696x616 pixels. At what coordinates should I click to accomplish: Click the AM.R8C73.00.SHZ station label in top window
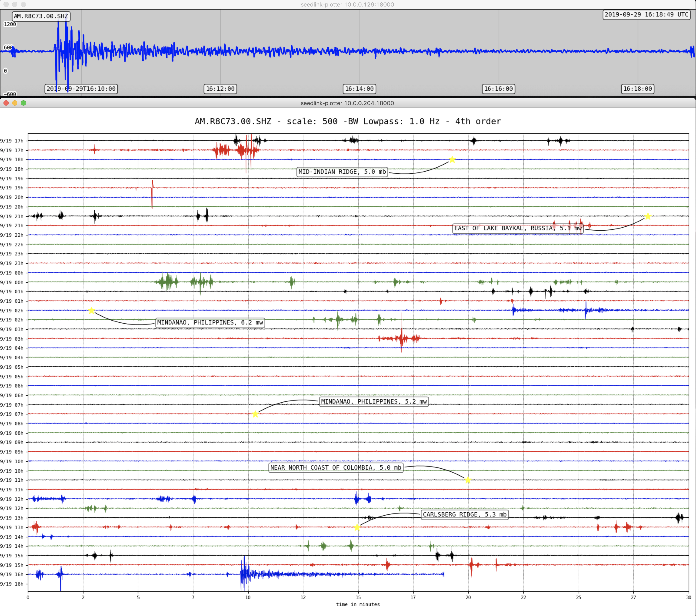pyautogui.click(x=41, y=16)
